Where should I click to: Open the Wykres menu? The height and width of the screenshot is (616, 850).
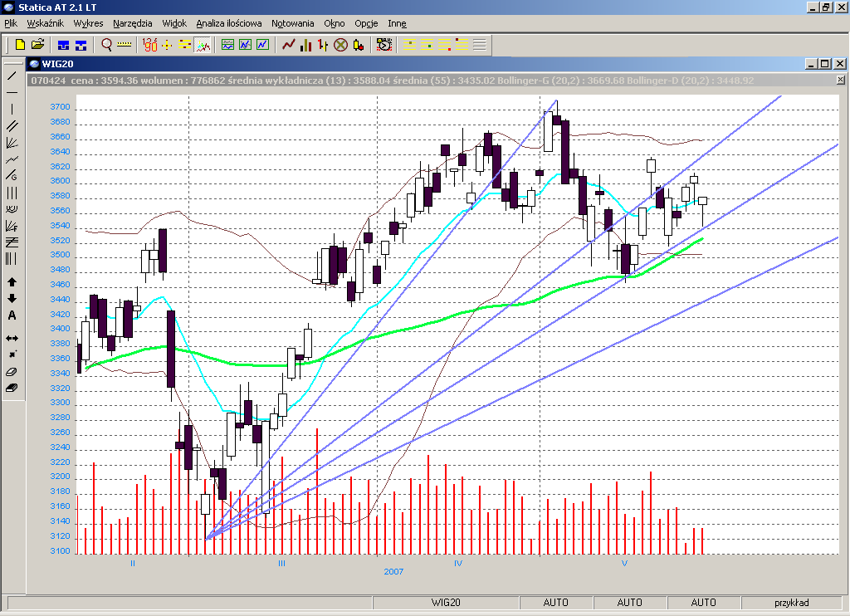(88, 23)
